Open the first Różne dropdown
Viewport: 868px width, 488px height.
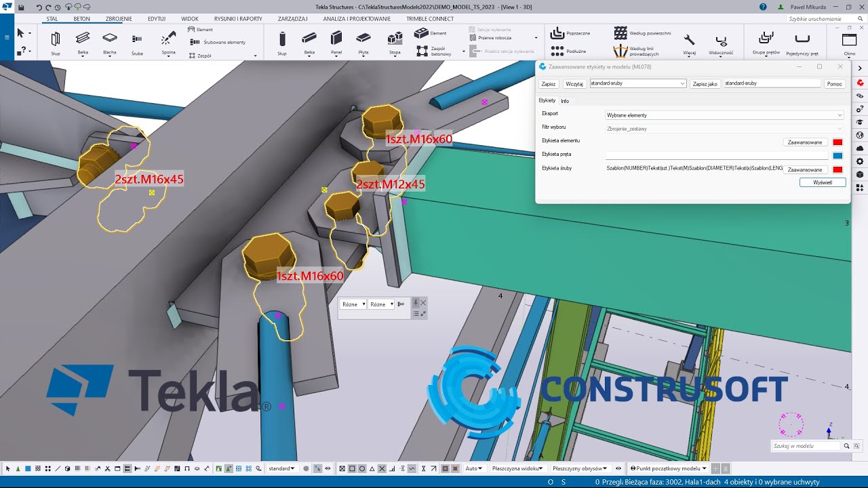pos(353,304)
